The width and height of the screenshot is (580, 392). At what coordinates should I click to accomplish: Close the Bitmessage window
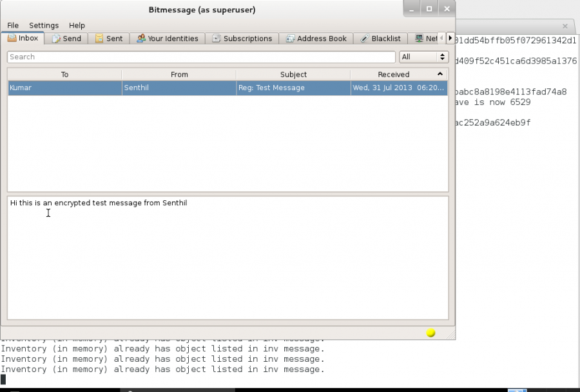click(x=447, y=9)
